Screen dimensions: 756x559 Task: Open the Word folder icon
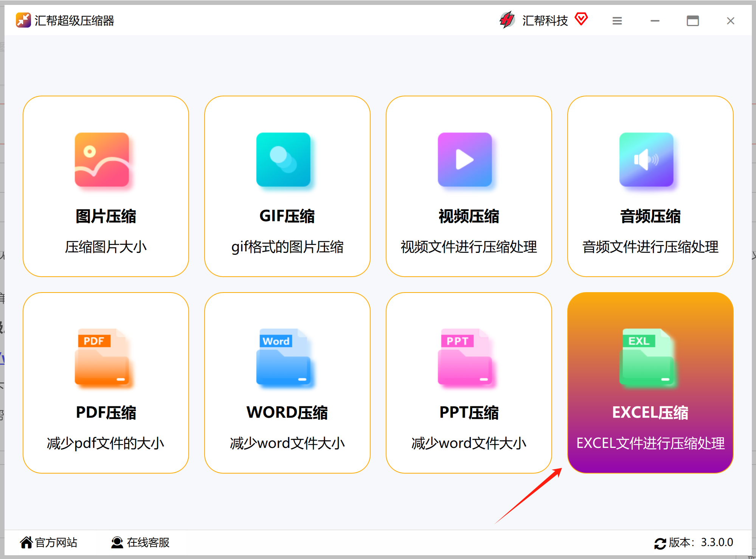coord(283,357)
